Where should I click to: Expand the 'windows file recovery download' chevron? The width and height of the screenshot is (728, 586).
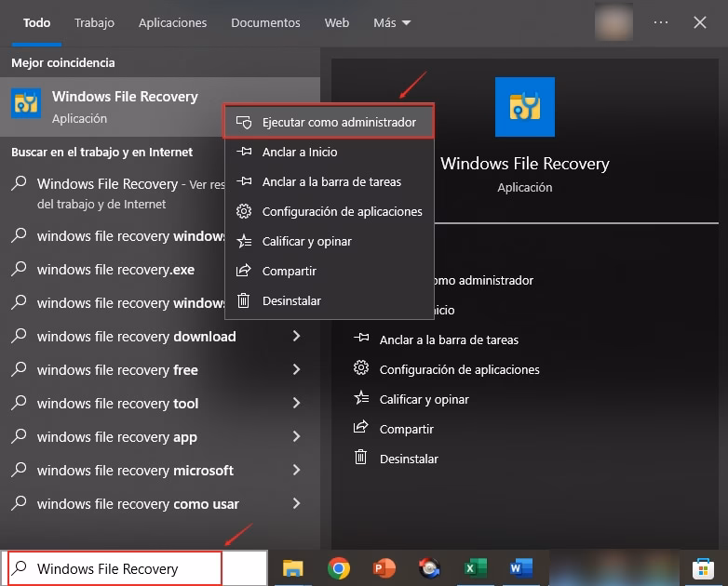coord(297,336)
